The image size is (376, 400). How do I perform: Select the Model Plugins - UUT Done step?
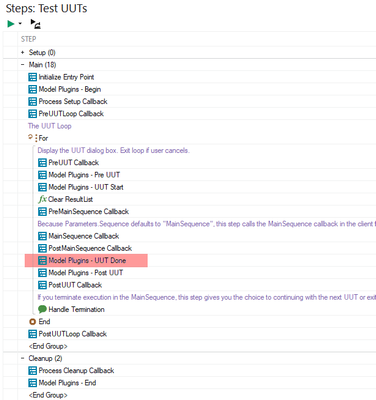(x=87, y=260)
